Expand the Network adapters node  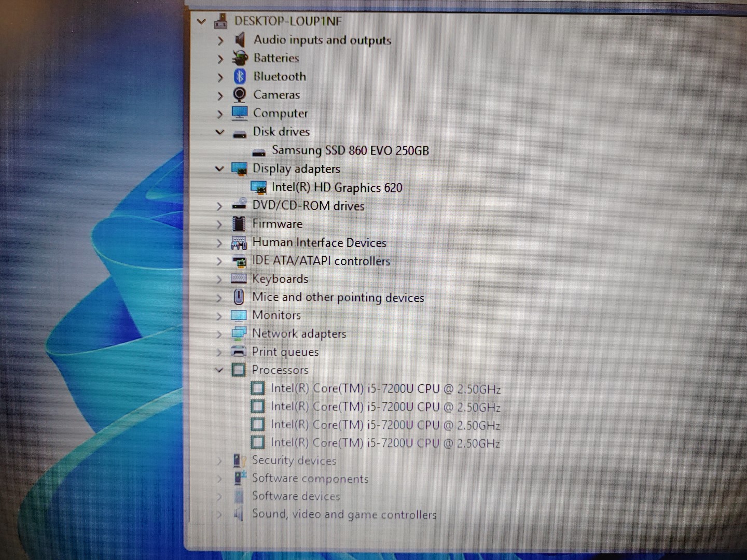219,334
